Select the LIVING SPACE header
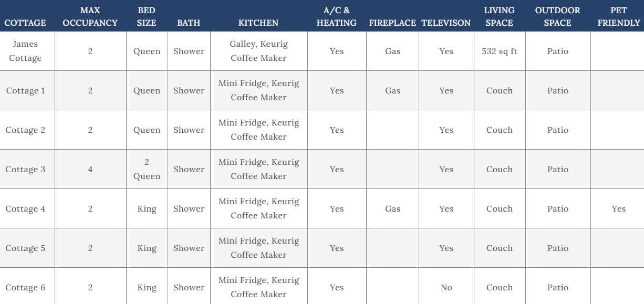The width and height of the screenshot is (644, 304). [499, 16]
